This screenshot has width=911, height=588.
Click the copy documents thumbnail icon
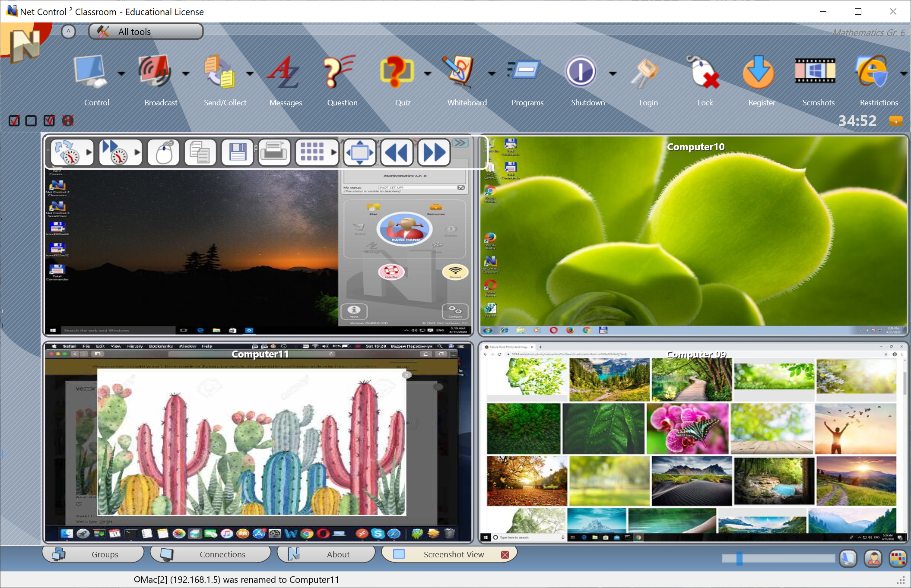click(200, 152)
